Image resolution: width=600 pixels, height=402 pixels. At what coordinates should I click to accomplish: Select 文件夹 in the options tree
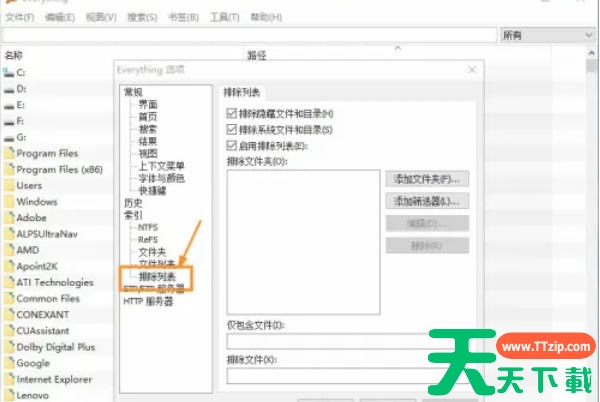pyautogui.click(x=152, y=252)
